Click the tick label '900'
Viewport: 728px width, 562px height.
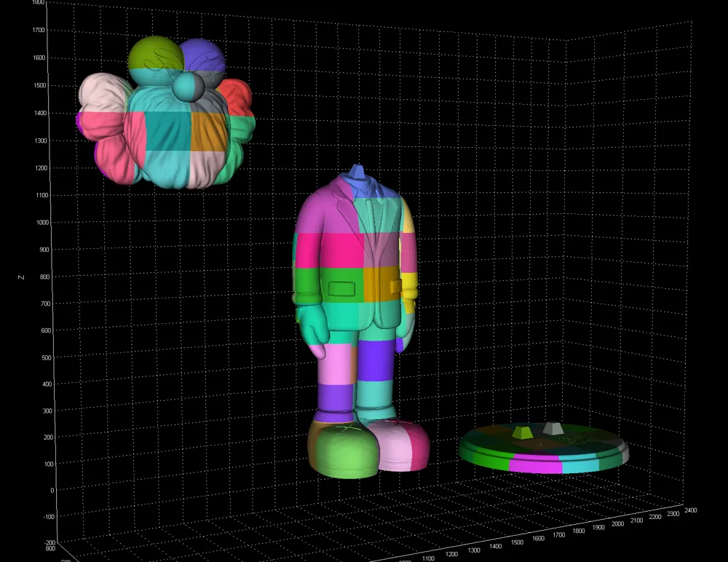pos(44,250)
